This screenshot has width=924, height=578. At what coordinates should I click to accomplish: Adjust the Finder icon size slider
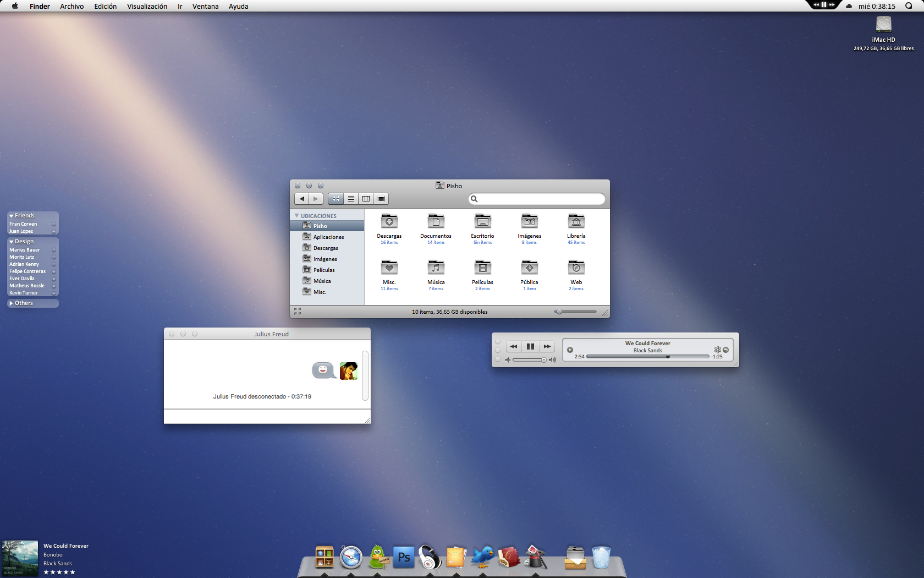click(x=575, y=312)
